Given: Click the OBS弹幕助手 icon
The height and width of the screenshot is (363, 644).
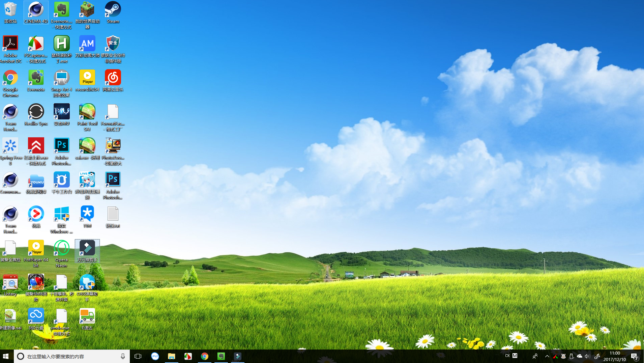Looking at the screenshot, I should (x=87, y=288).
